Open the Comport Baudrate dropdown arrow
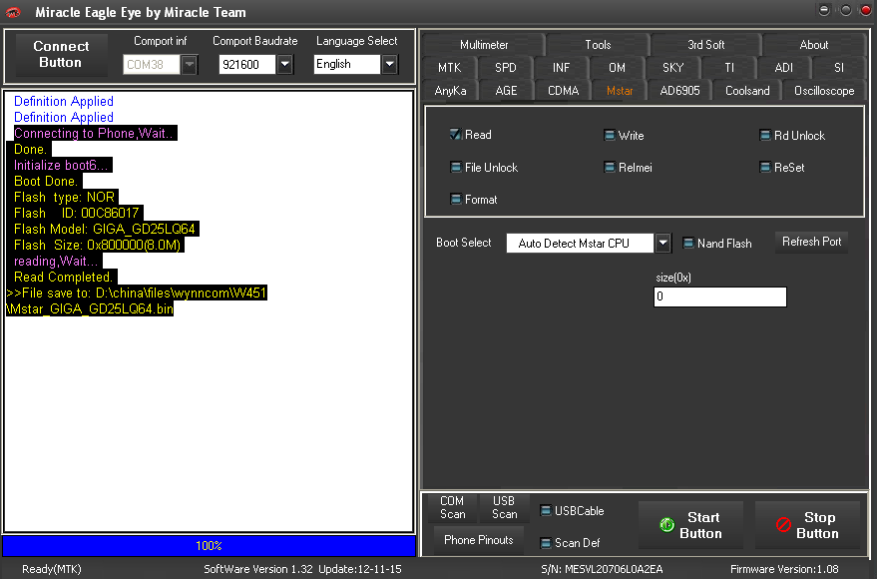Viewport: 877px width, 579px height. click(x=285, y=65)
